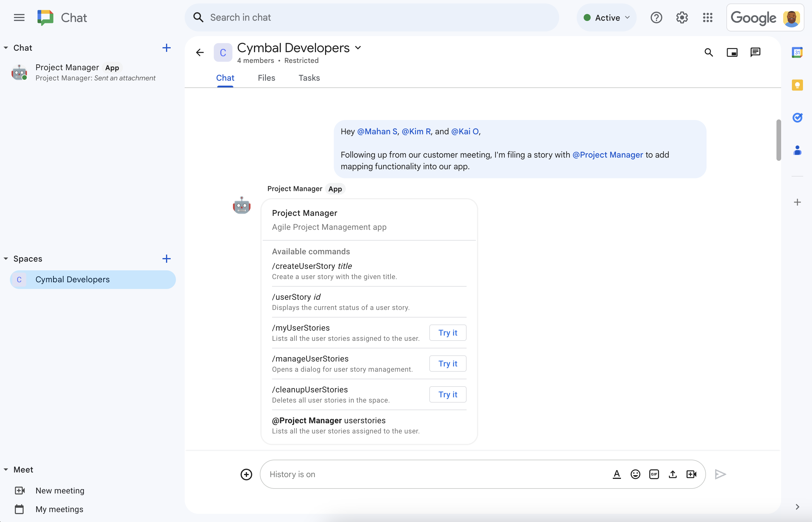Toggle history on status in message bar

(x=292, y=474)
